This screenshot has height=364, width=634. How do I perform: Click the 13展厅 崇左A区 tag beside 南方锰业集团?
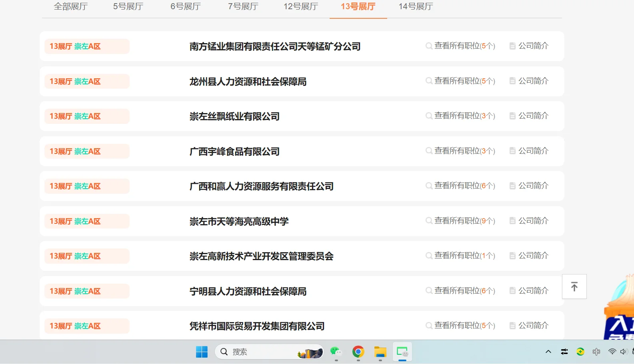[87, 46]
